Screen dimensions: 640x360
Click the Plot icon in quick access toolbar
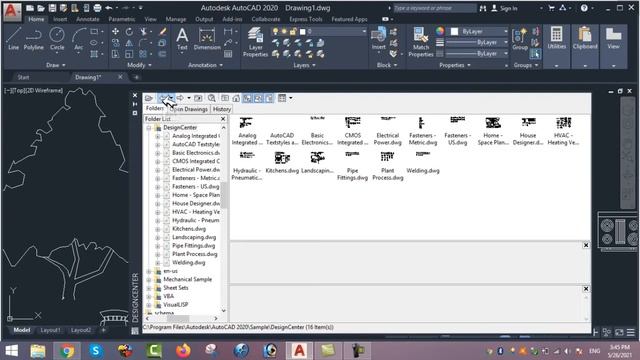click(97, 8)
